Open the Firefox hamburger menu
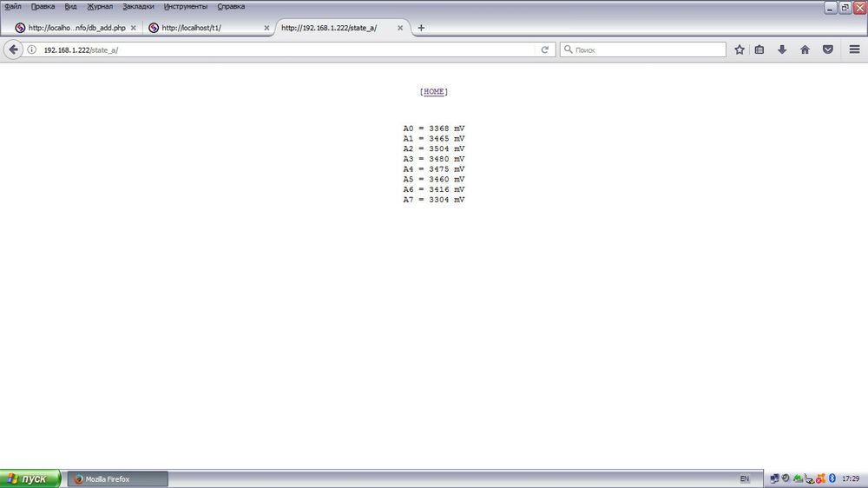 pos(855,49)
